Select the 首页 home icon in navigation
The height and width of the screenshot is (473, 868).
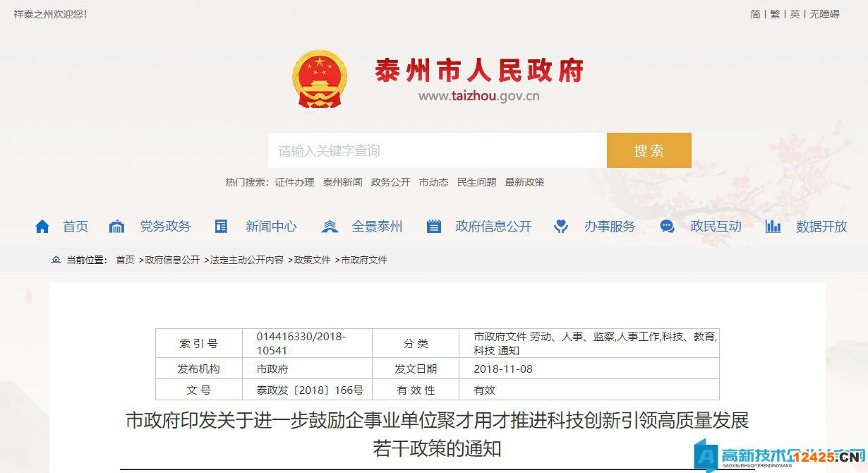(42, 226)
